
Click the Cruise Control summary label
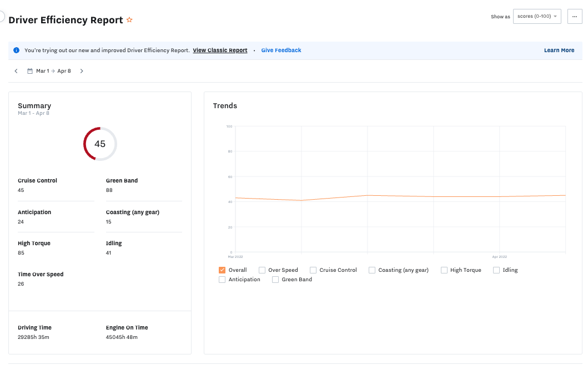pos(38,181)
